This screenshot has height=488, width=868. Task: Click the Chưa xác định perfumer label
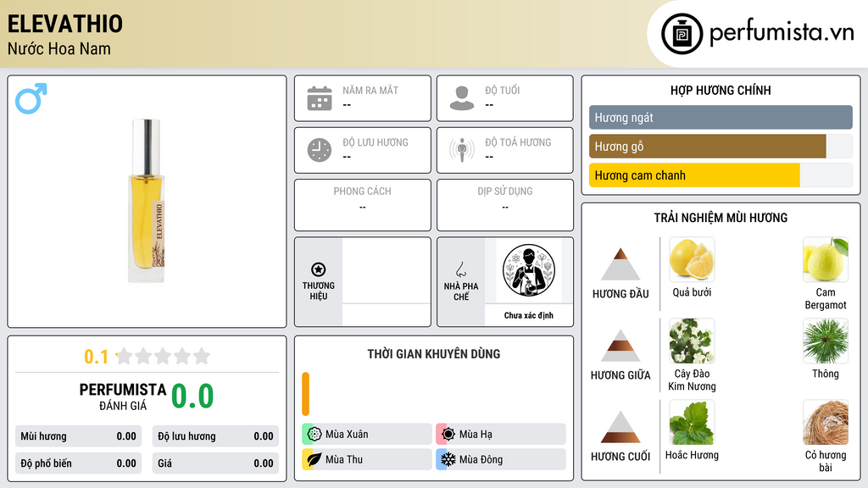[x=529, y=315]
